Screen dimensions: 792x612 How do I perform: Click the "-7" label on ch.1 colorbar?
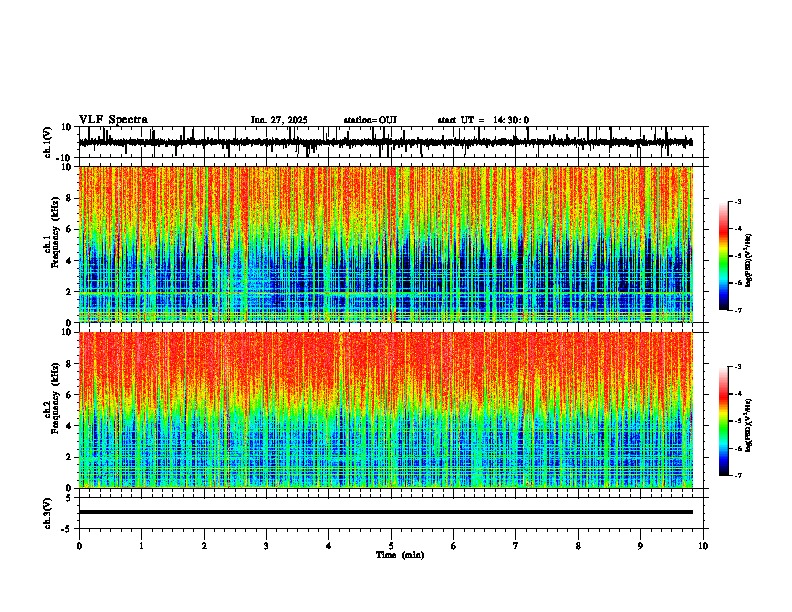pos(737,310)
